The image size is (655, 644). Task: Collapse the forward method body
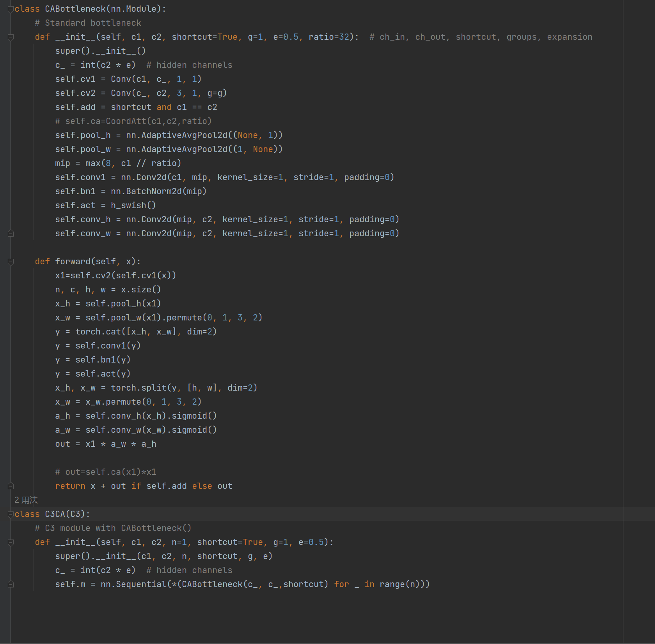pos(11,261)
